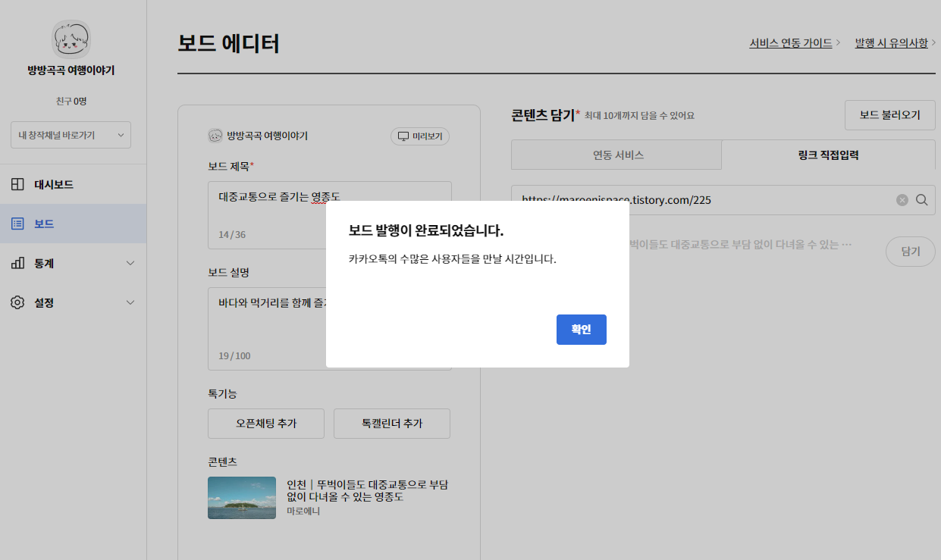Clear the URL with the x icon

[x=902, y=200]
